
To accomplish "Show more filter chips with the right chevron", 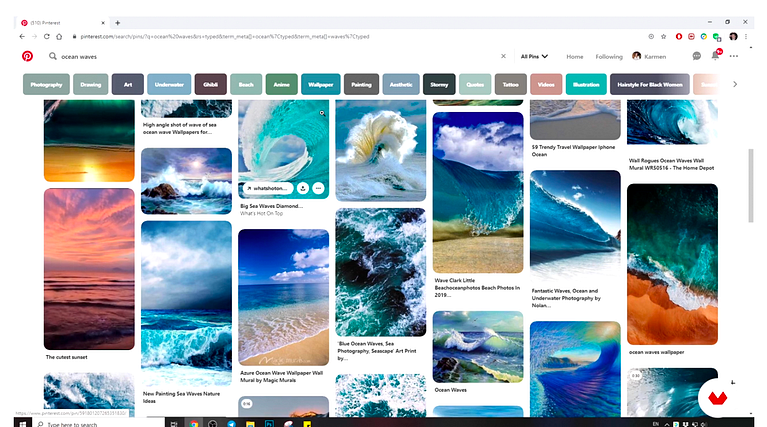I will (735, 84).
